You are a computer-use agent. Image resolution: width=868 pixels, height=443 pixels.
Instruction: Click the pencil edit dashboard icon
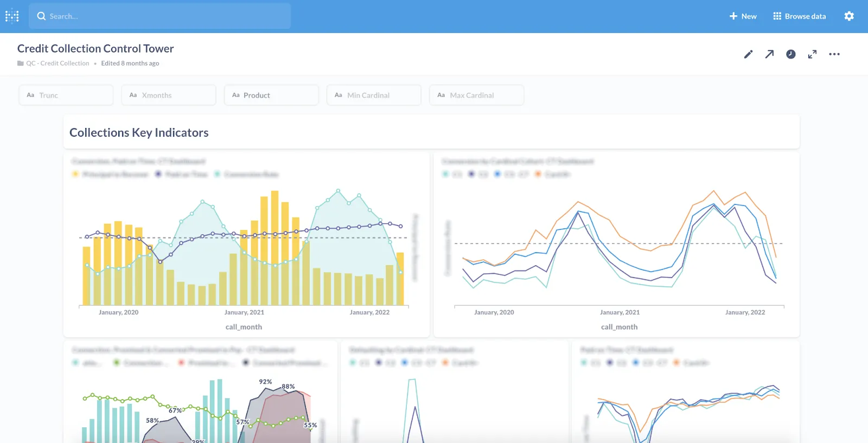(x=748, y=54)
